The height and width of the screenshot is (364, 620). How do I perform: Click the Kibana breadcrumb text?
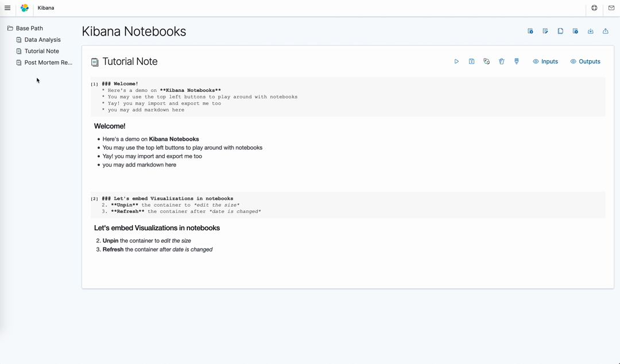coord(46,8)
